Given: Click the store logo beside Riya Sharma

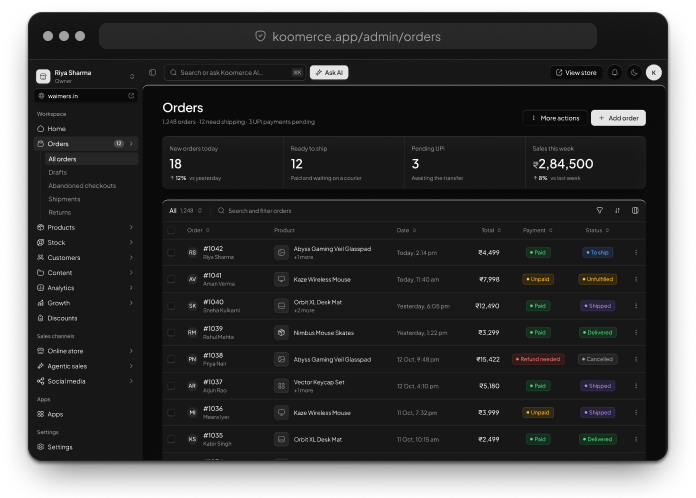Looking at the screenshot, I should [x=43, y=76].
